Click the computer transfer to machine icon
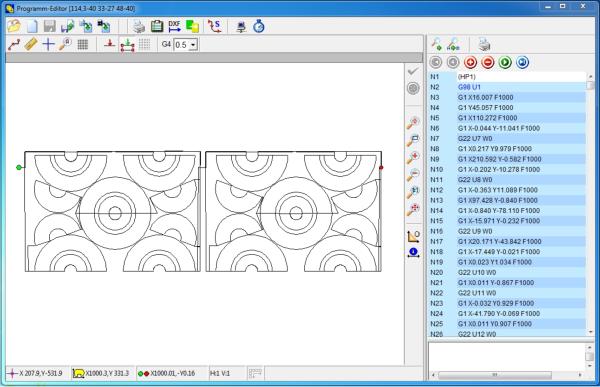The height and width of the screenshot is (387, 600). pos(241,26)
